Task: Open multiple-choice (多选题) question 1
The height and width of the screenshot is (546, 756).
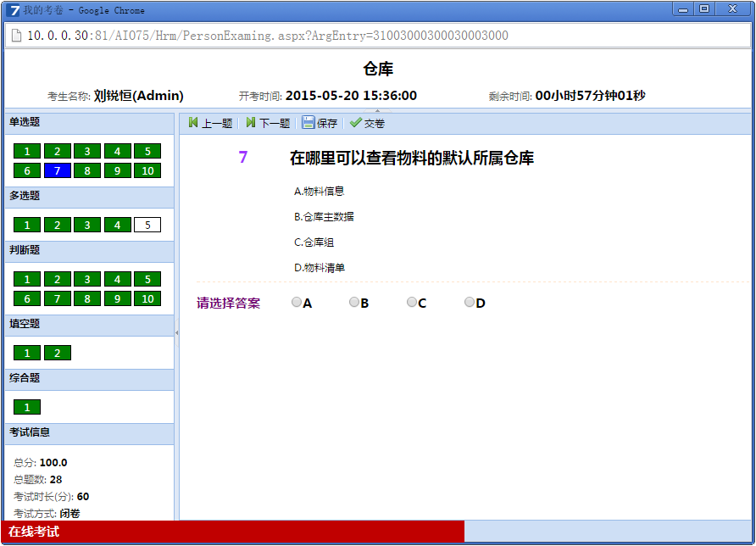Action: pyautogui.click(x=27, y=225)
